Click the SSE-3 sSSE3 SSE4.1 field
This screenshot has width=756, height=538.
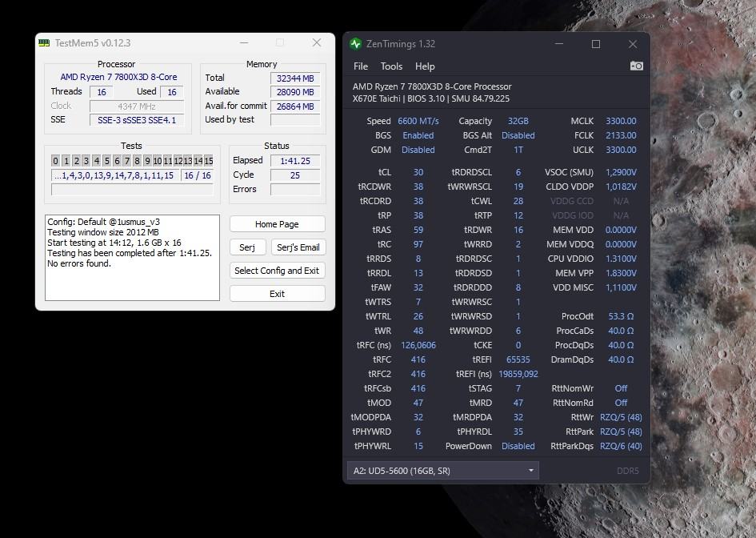click(137, 120)
